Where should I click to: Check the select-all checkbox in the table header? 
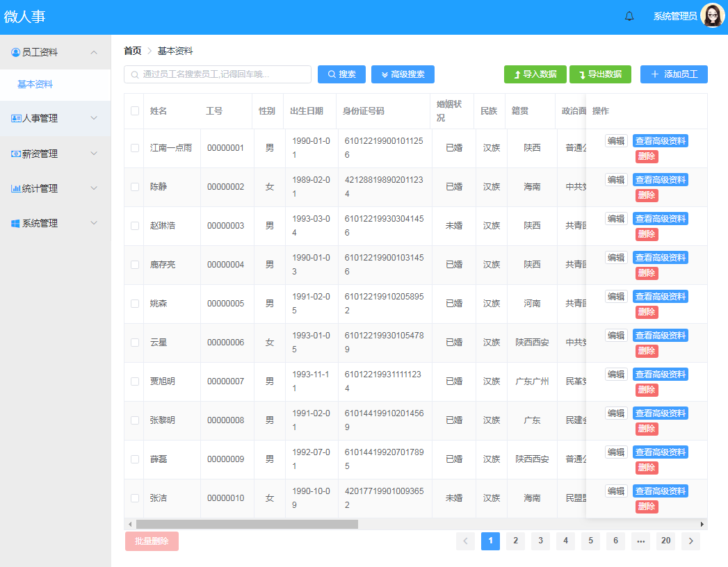pos(134,110)
